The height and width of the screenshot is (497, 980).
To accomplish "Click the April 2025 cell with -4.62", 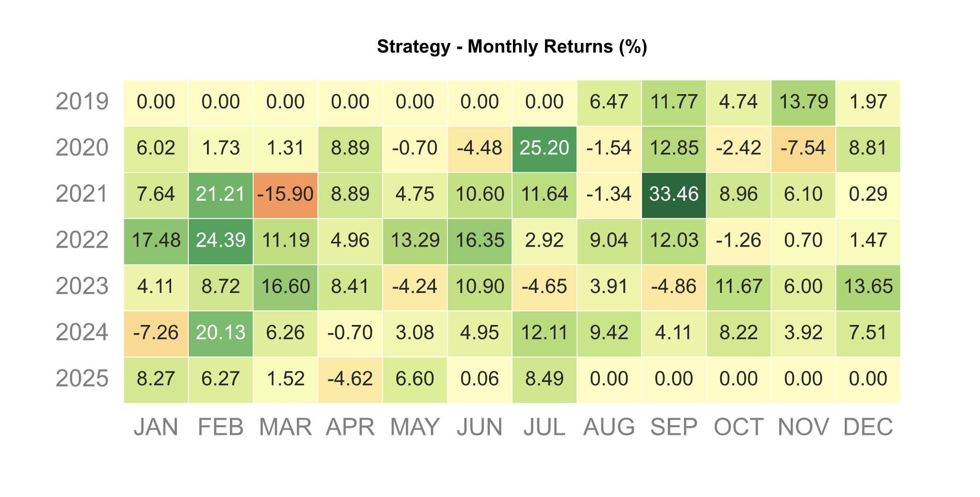I will [x=350, y=379].
